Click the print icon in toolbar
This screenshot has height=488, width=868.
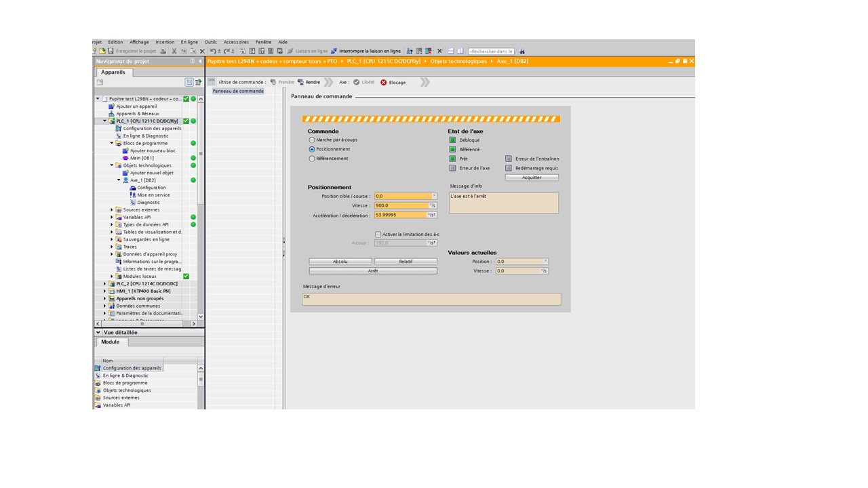coord(163,52)
